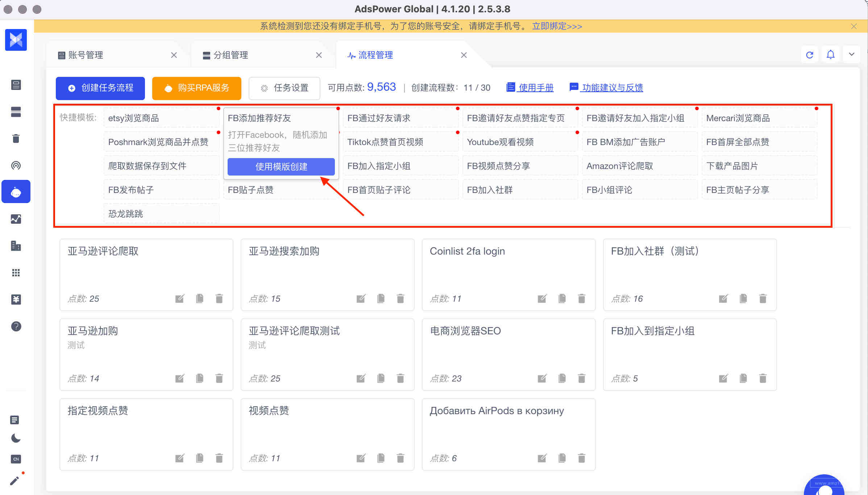Open the 视频点赞 flow card

click(x=328, y=434)
